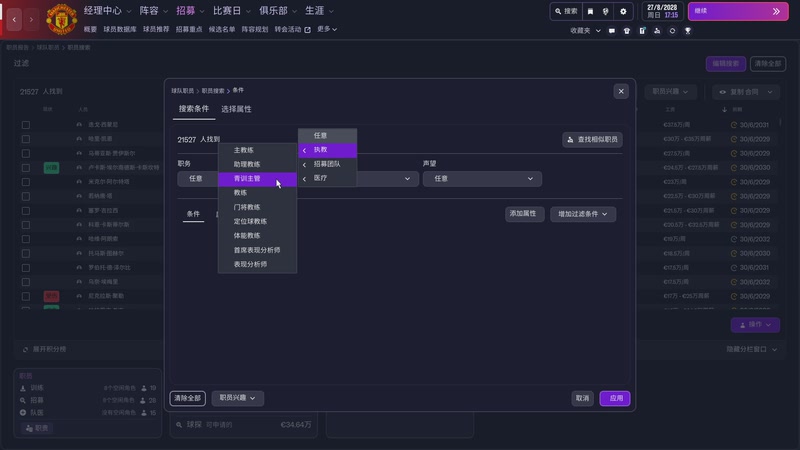The height and width of the screenshot is (450, 800).
Task: Tick the checkbox for 哈维·阿隆索 row
Action: click(x=26, y=239)
